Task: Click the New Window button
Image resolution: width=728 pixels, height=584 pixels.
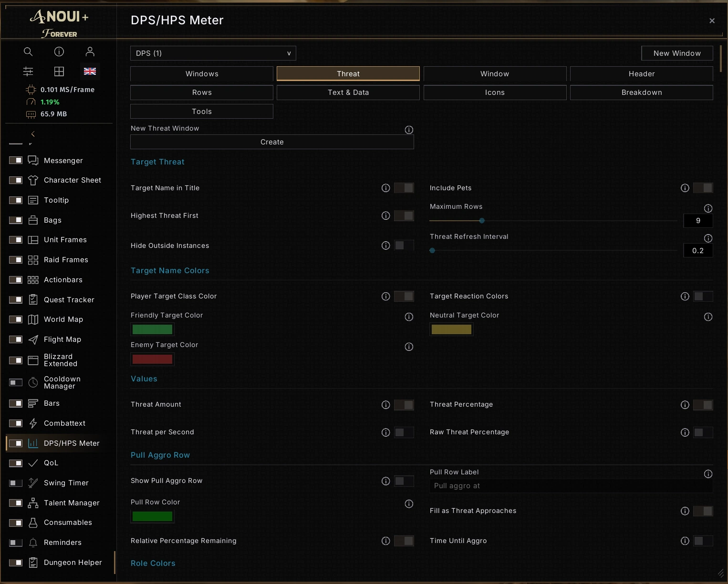Action: (677, 53)
